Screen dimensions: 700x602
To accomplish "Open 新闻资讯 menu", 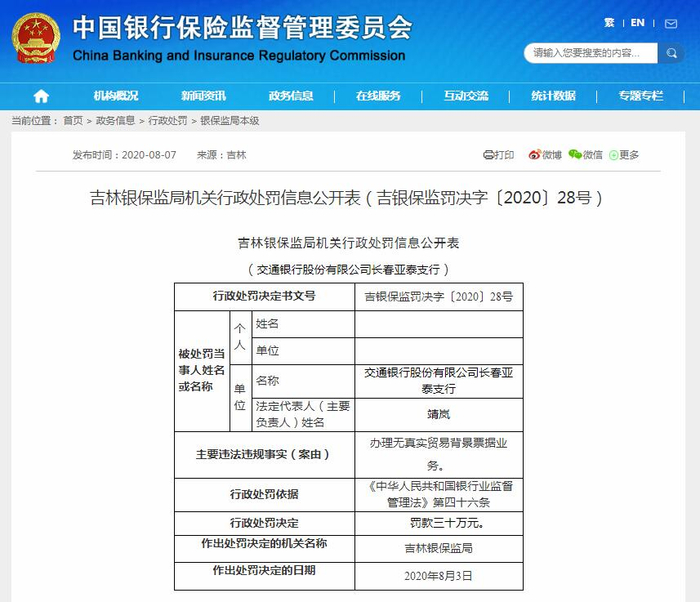I will tap(203, 96).
